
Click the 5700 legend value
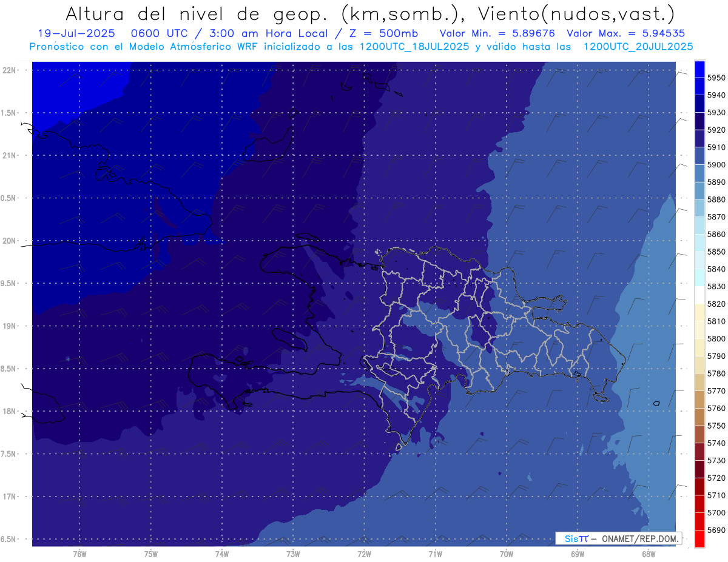pos(716,512)
